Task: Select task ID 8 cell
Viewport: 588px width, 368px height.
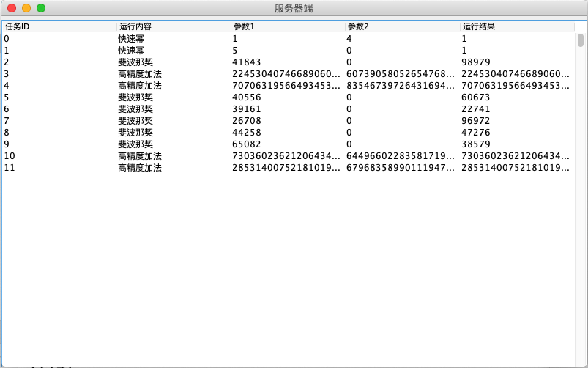Action: [x=59, y=133]
